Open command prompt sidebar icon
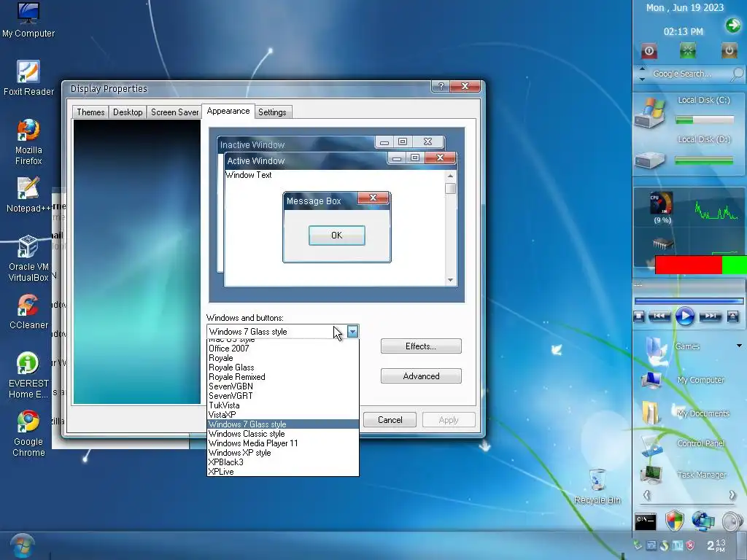Screen dimensions: 747x560 click(646, 521)
